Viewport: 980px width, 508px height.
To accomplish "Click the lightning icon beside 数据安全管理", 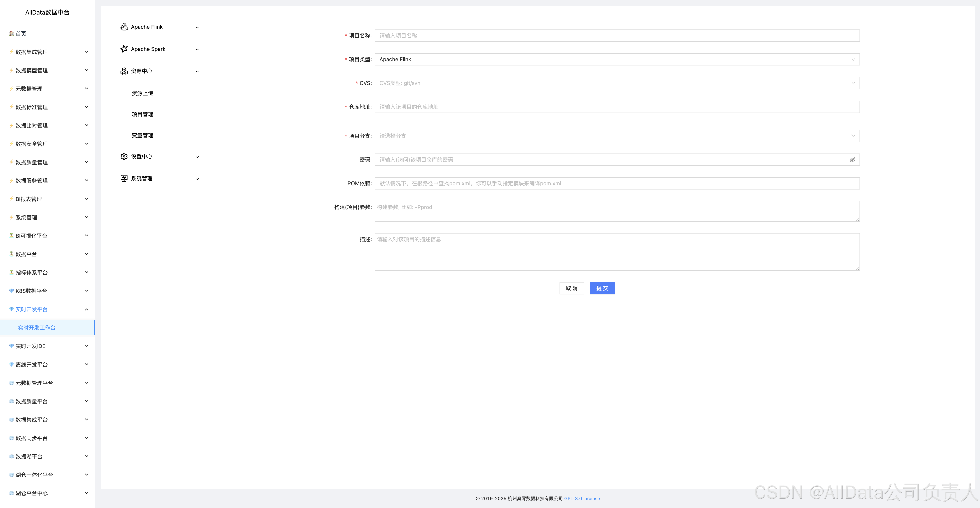I will [11, 144].
